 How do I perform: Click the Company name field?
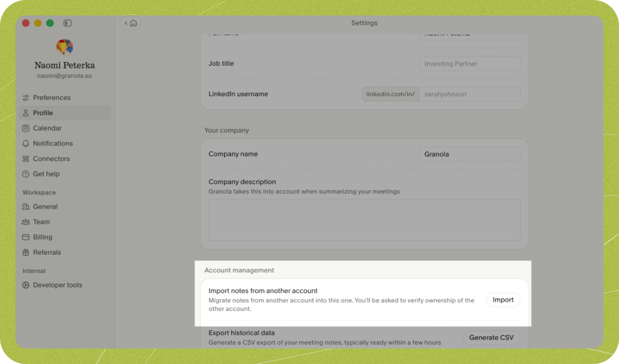[469, 154]
